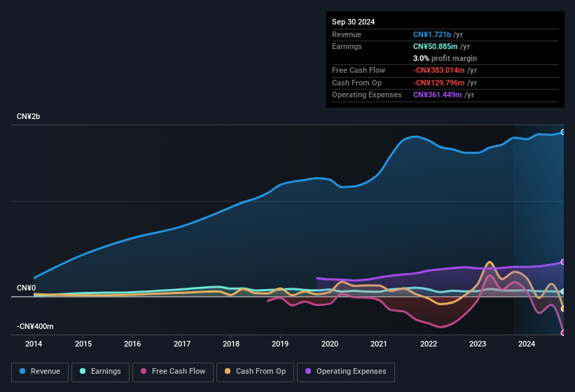Click the CN¥50.885m earnings value in the tooltip
575x392 pixels.
436,46
